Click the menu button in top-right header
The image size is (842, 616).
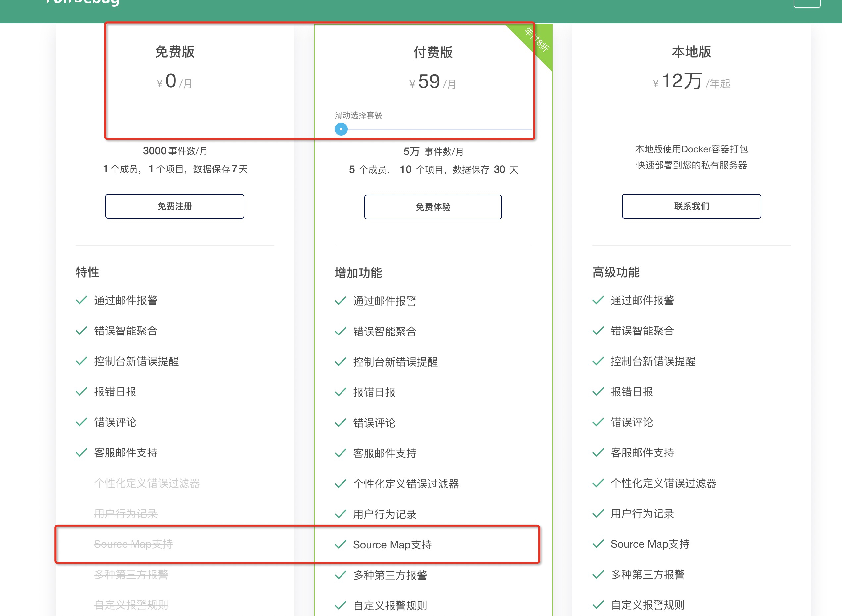tap(807, 3)
